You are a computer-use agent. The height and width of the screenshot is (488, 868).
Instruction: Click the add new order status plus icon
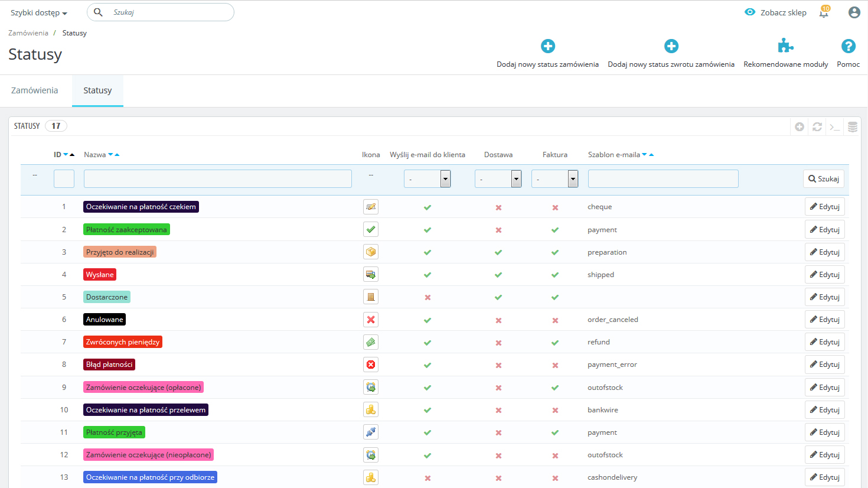pos(547,46)
